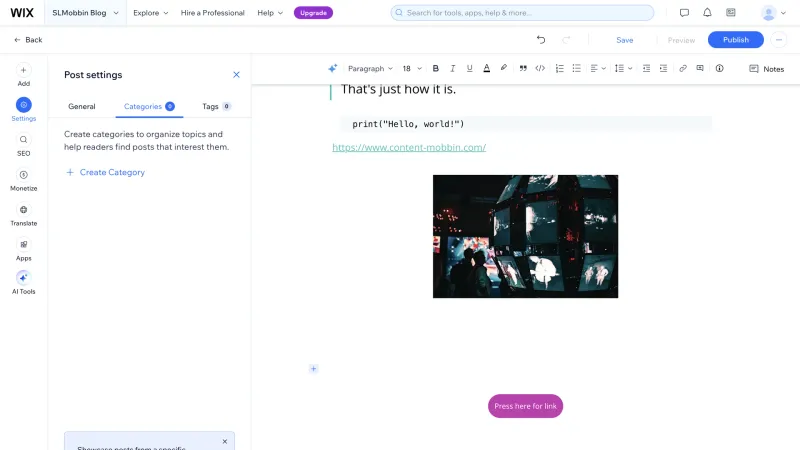Open SEO in the left sidebar
Screen dimensions: 800x450
coord(23,145)
